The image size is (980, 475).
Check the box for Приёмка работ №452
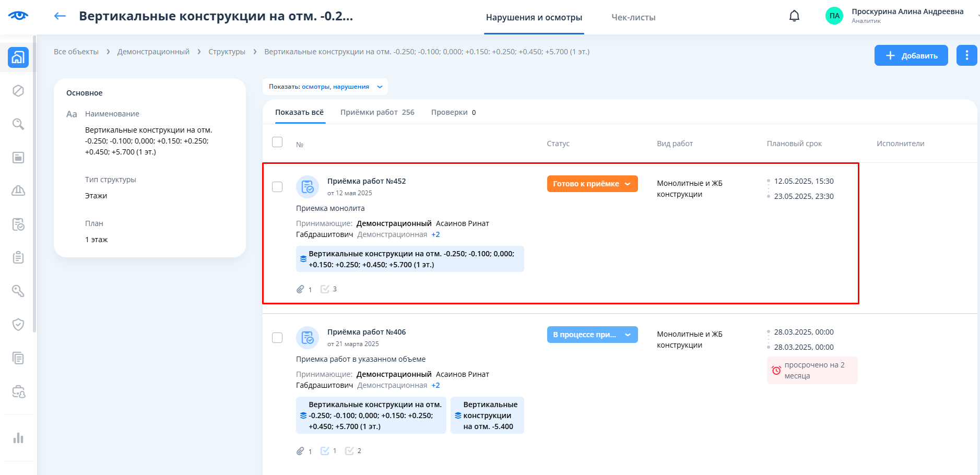tap(277, 187)
